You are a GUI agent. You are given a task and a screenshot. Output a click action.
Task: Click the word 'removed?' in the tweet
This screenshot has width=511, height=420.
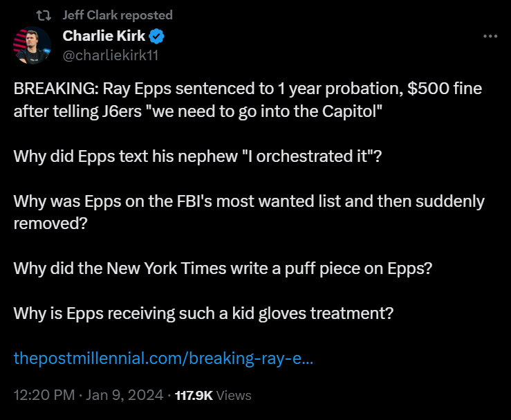(50, 223)
